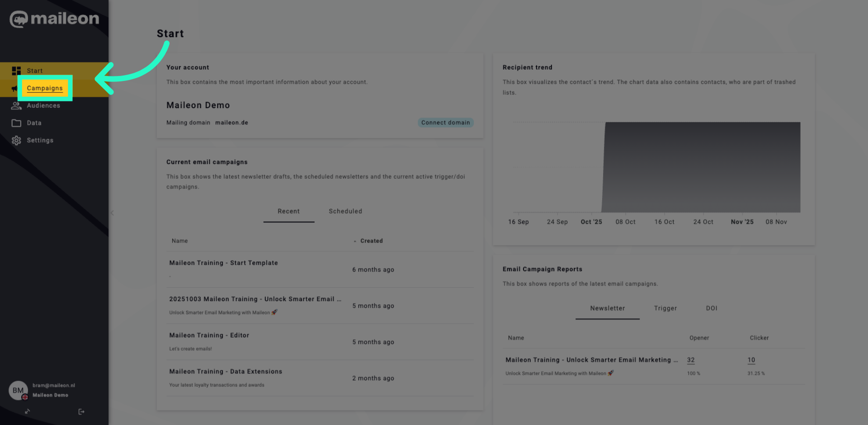
Task: Click the opener count 32
Action: pyautogui.click(x=691, y=360)
